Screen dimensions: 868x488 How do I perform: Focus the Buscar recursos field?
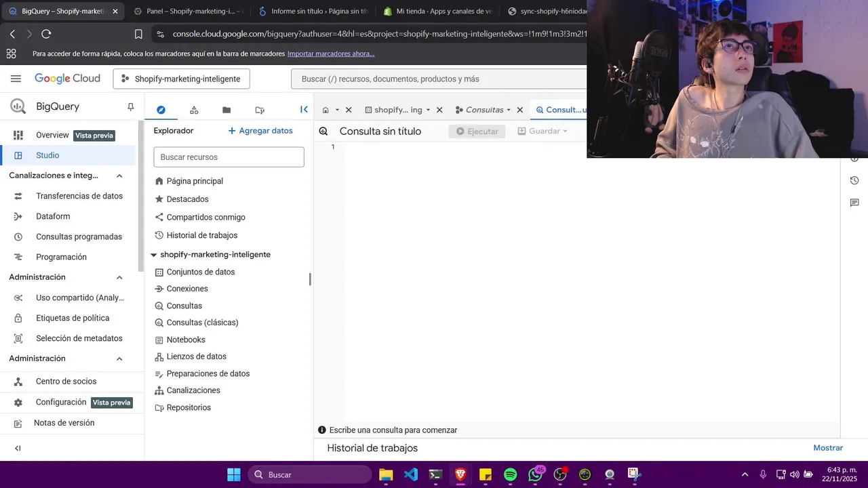click(229, 157)
